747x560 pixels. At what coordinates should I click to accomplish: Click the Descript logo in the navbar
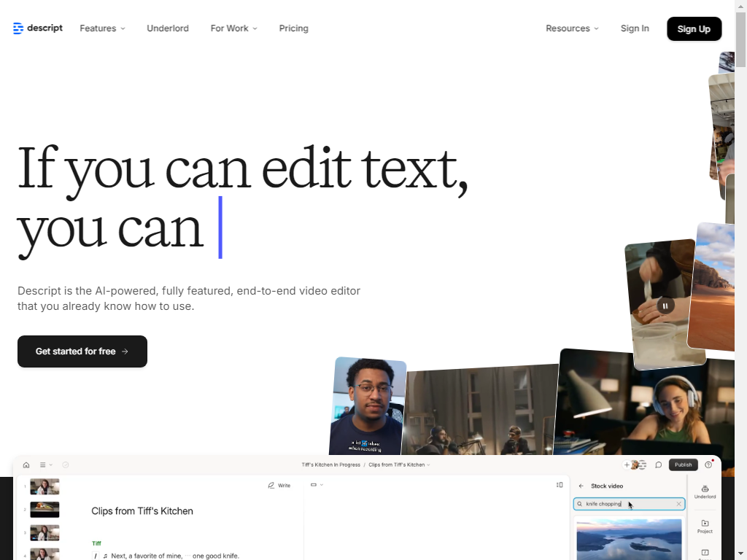[38, 28]
